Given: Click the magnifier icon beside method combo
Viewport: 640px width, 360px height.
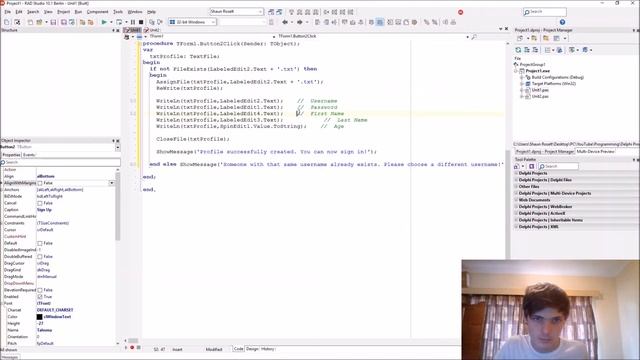Looking at the screenshot, I should point(474,37).
